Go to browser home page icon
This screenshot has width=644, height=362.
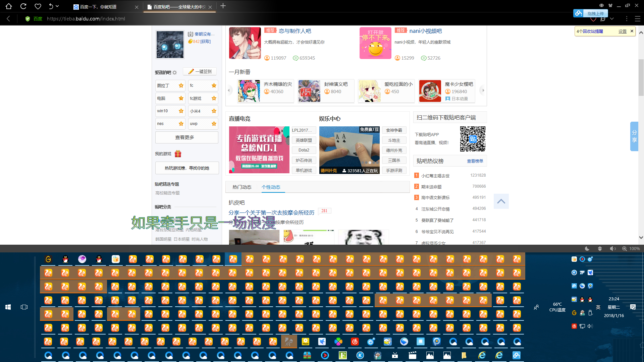click(x=9, y=6)
